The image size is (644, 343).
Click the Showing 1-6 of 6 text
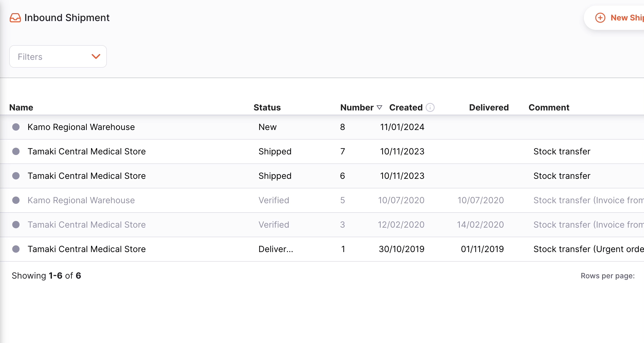click(x=46, y=276)
